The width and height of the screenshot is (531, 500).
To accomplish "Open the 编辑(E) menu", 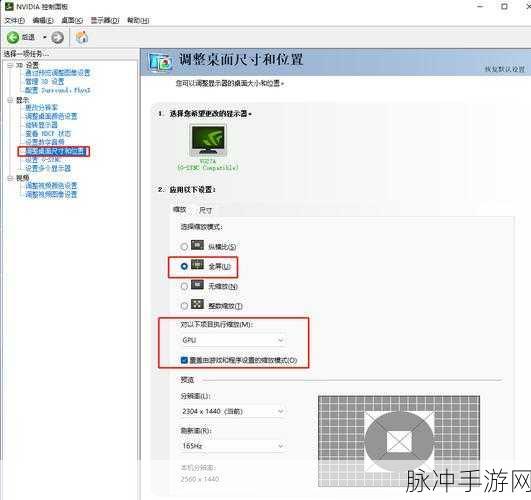I will point(43,20).
